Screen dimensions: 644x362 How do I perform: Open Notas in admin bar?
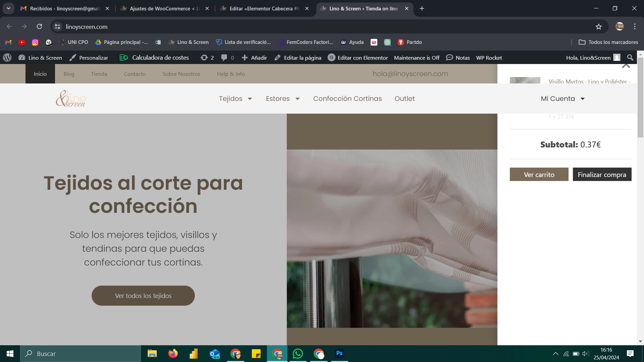coord(458,58)
